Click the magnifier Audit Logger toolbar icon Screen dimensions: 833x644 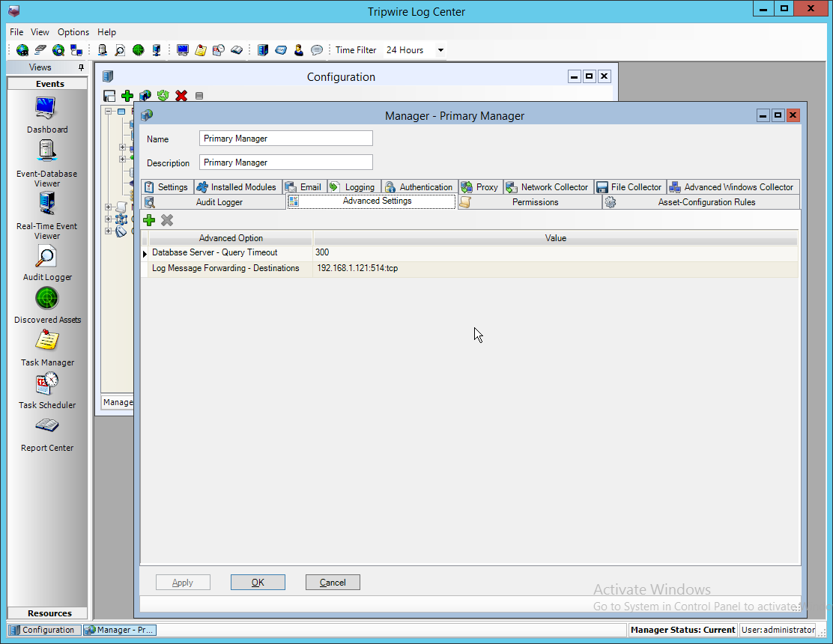pos(120,50)
